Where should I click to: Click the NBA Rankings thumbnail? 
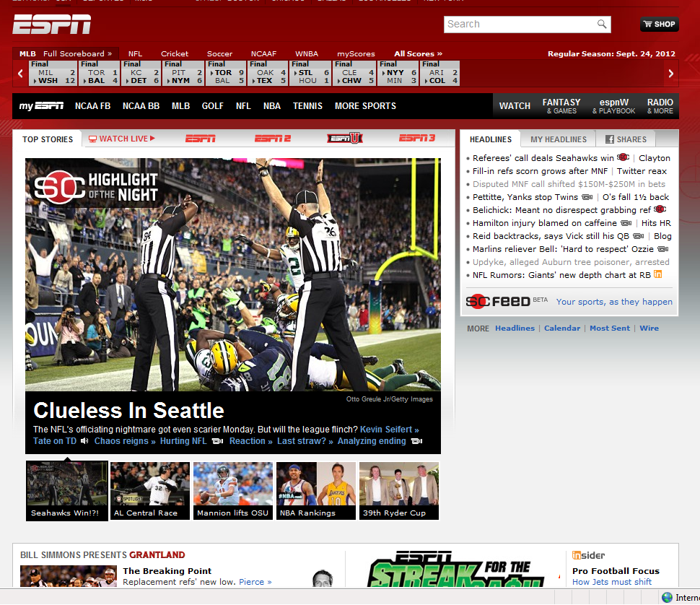[x=316, y=491]
